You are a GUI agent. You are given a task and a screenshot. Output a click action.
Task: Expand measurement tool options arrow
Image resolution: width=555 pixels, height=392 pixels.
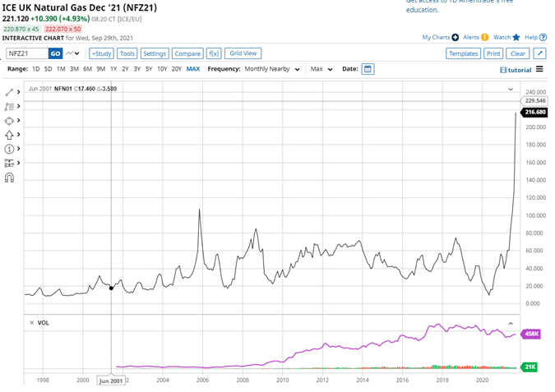(19, 163)
